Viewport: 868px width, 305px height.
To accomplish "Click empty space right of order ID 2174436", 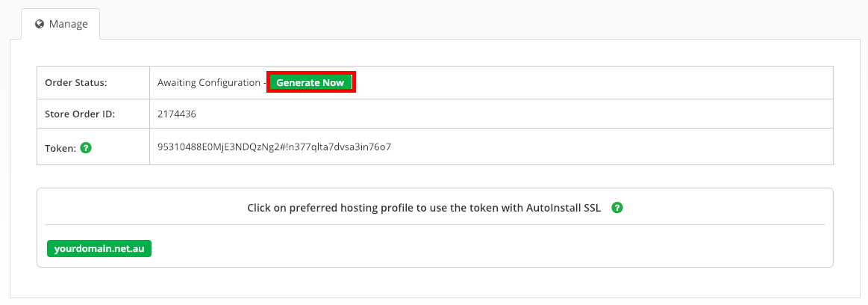I will tap(515, 114).
